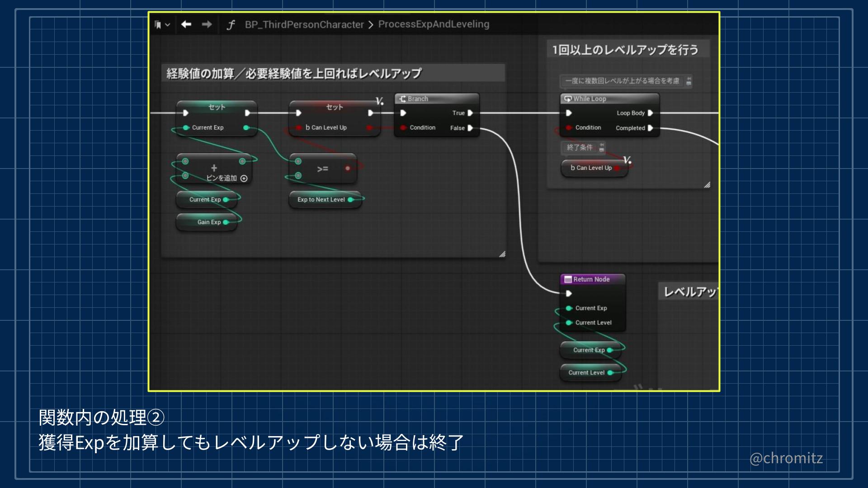This screenshot has height=488, width=868.
Task: Click the Branch False output pin
Action: point(470,128)
